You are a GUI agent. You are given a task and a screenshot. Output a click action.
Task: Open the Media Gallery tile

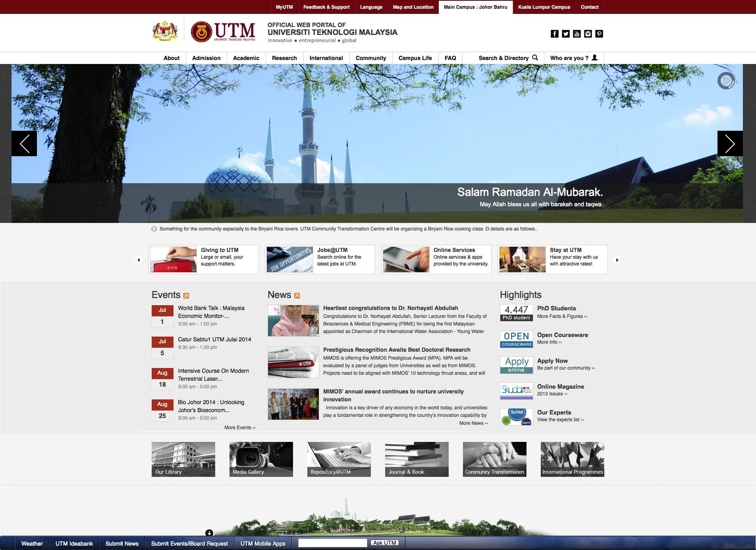261,459
